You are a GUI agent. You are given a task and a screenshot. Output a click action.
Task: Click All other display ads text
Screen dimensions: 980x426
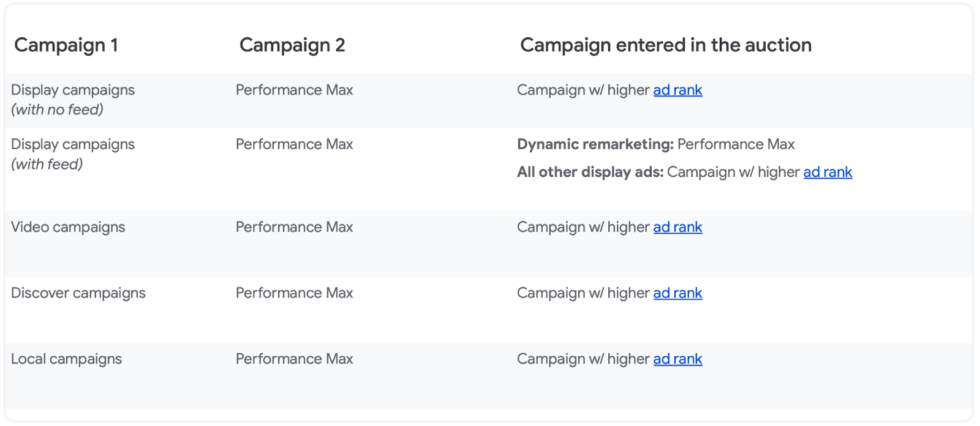590,172
